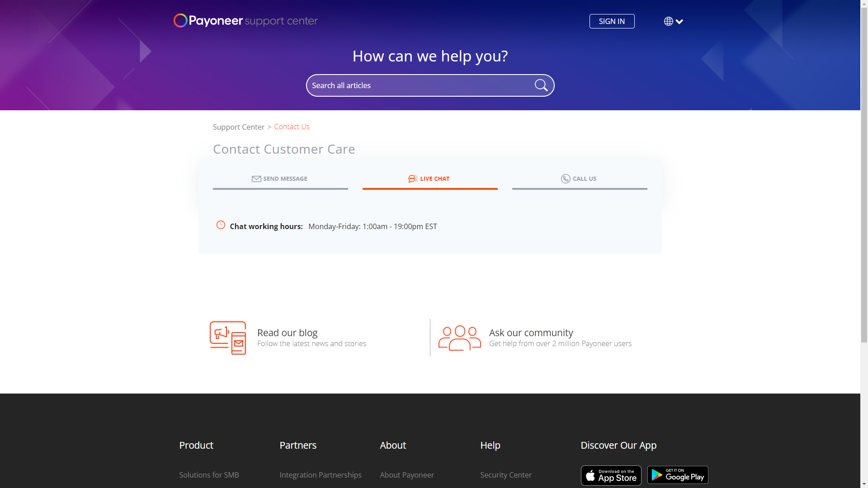The width and height of the screenshot is (868, 488).
Task: Open the Google Play badge
Action: point(677,475)
